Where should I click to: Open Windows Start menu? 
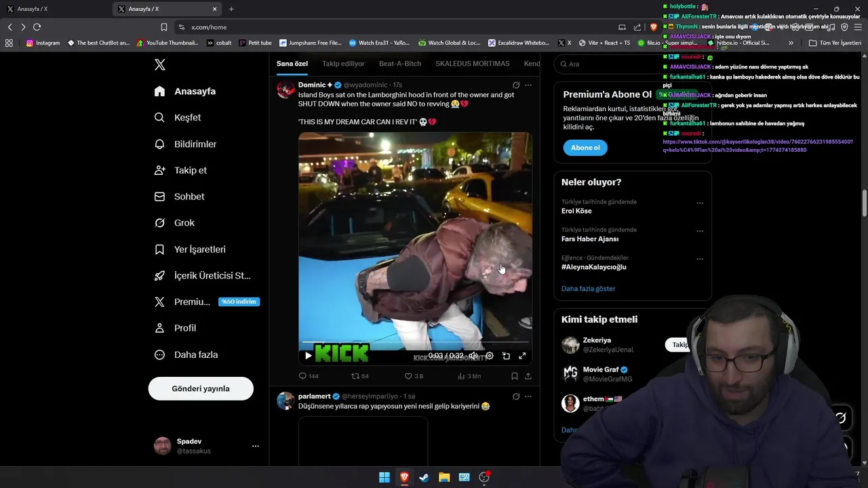[384, 477]
